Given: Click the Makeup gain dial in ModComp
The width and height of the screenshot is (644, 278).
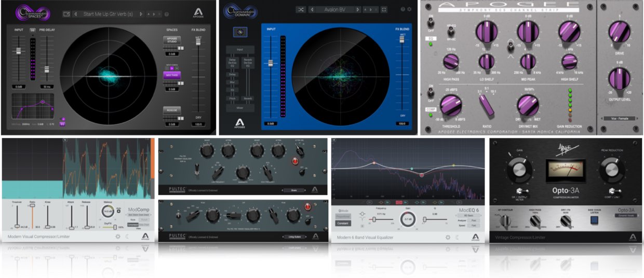Looking at the screenshot, I should coord(108,211).
